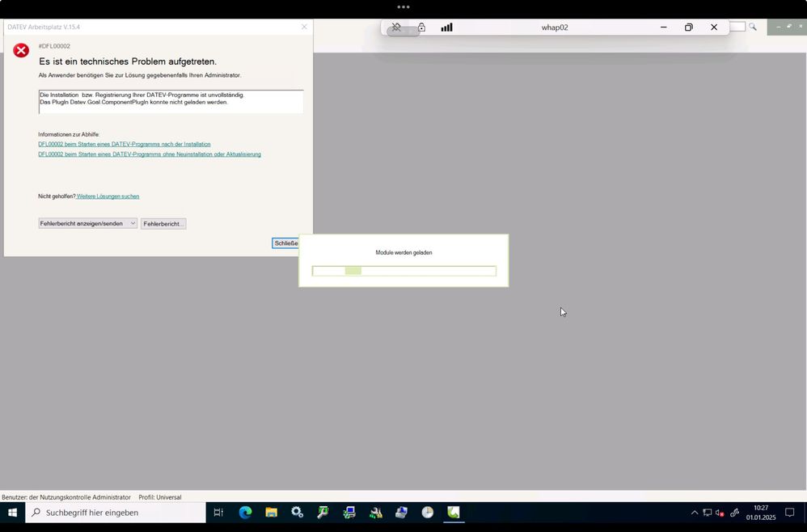The height and width of the screenshot is (532, 807).
Task: Switch to the active DATEV taskbar app
Action: 454,513
